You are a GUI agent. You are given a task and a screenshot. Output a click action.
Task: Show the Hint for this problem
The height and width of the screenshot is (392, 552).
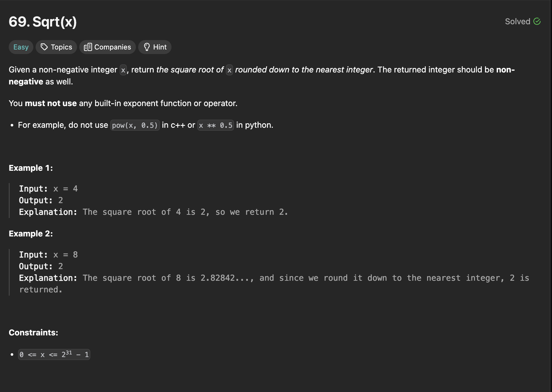point(155,47)
